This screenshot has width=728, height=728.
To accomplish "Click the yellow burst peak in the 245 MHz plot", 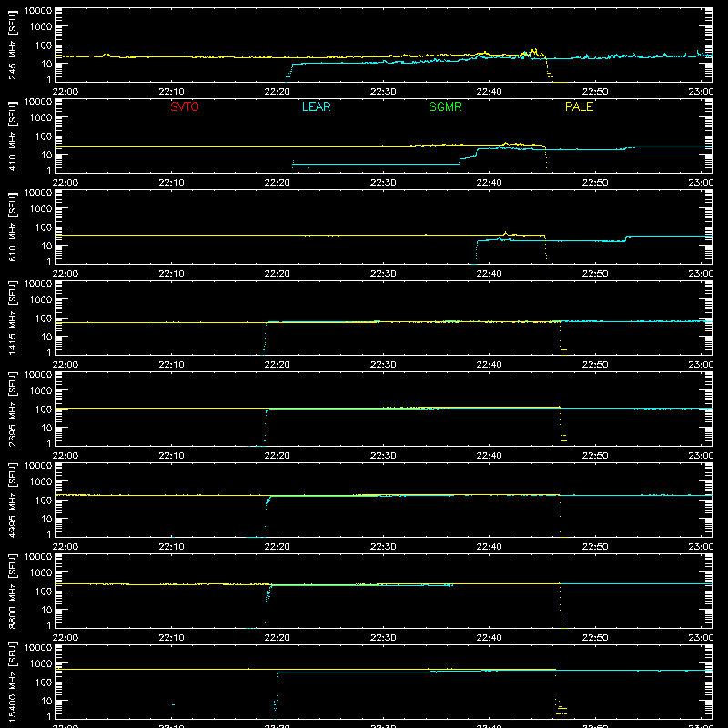I will point(532,50).
